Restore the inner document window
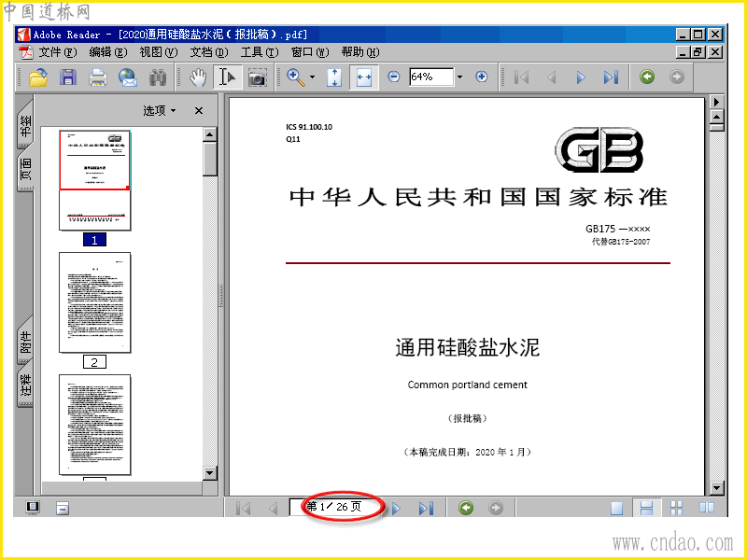 point(698,52)
